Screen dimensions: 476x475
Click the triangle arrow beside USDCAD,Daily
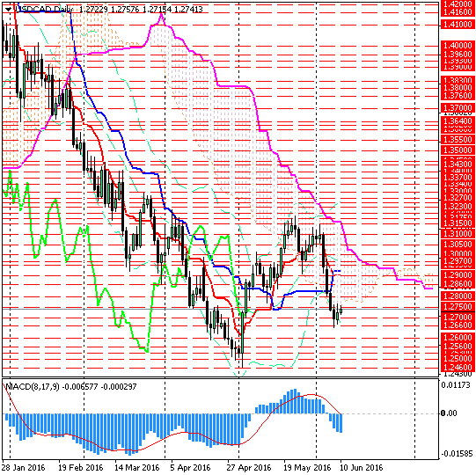pyautogui.click(x=8, y=10)
